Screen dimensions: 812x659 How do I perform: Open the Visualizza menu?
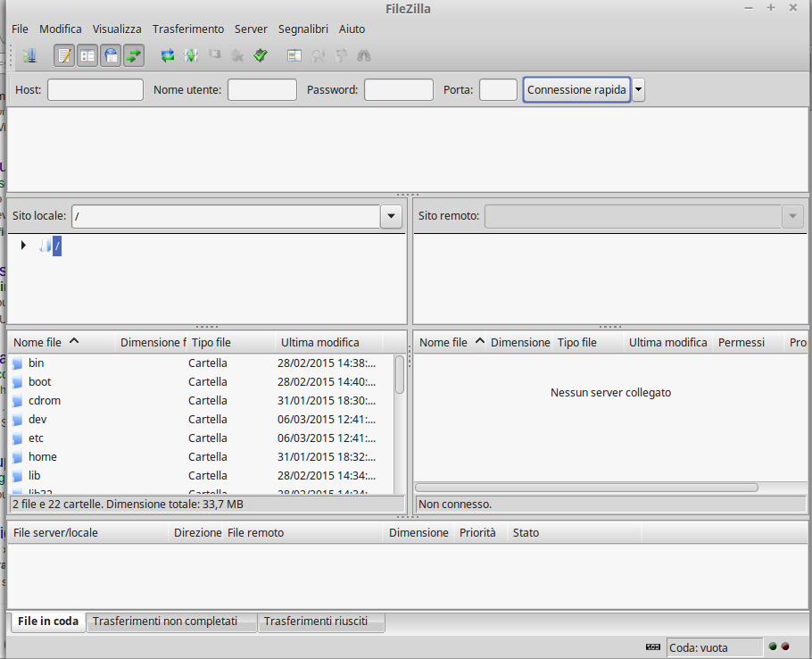click(117, 29)
